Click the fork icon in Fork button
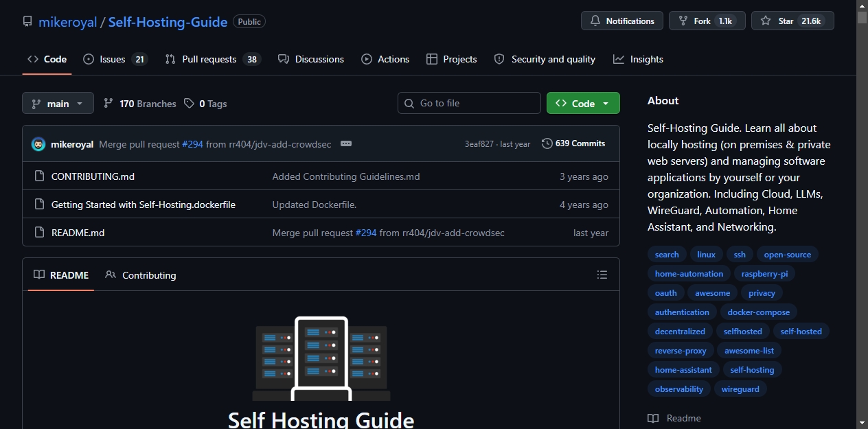The image size is (868, 429). (x=683, y=21)
